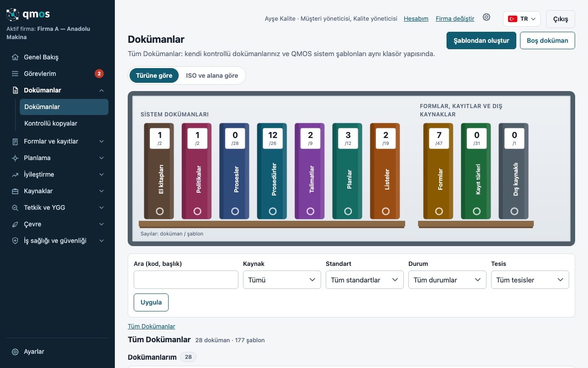Open the Hesabım link
This screenshot has width=588, height=368.
tap(416, 19)
